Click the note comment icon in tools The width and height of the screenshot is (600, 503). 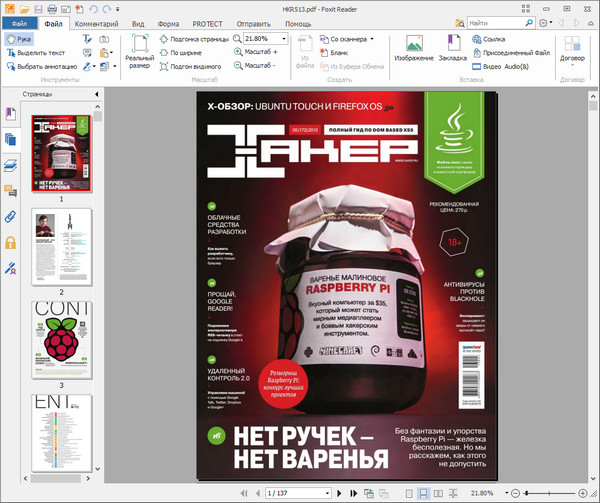click(87, 53)
